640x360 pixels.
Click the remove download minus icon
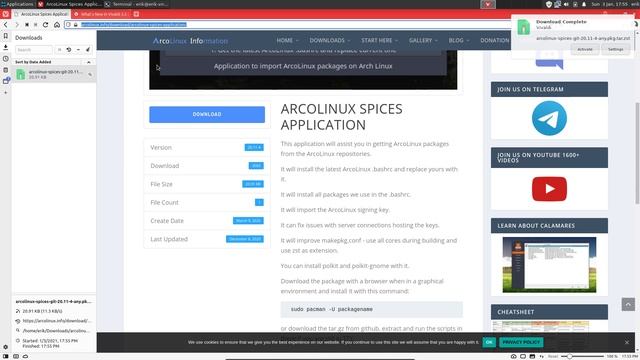click(78, 49)
